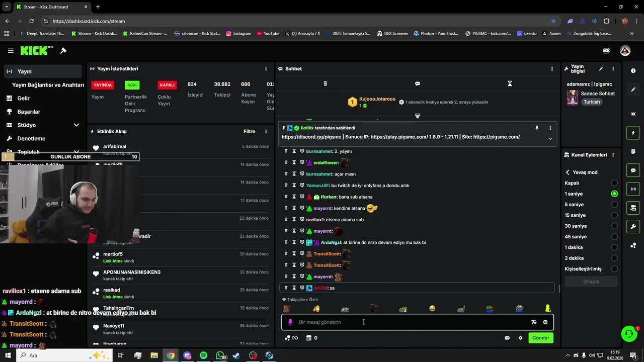This screenshot has height=362, width=644.
Task: Open chat settings gear near Gönder
Action: click(521, 338)
